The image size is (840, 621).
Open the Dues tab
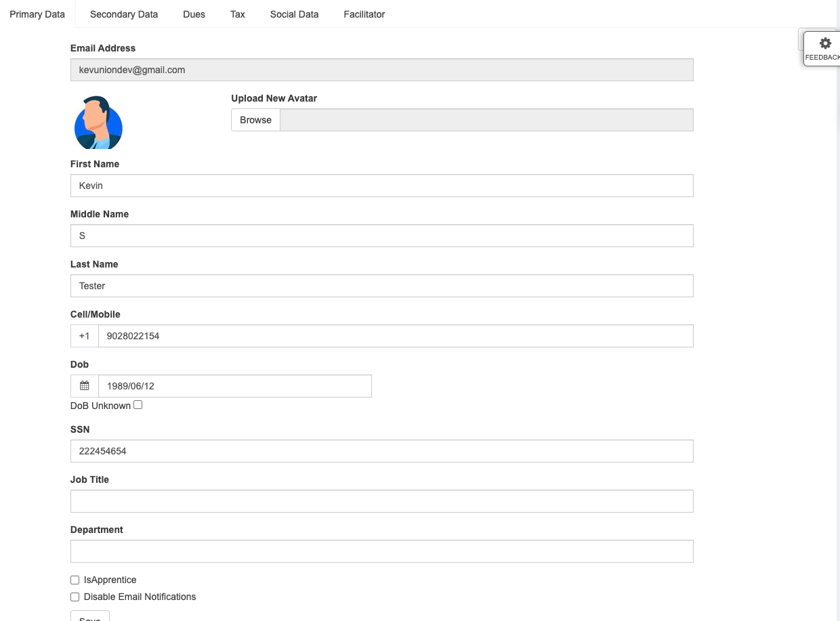pyautogui.click(x=194, y=14)
